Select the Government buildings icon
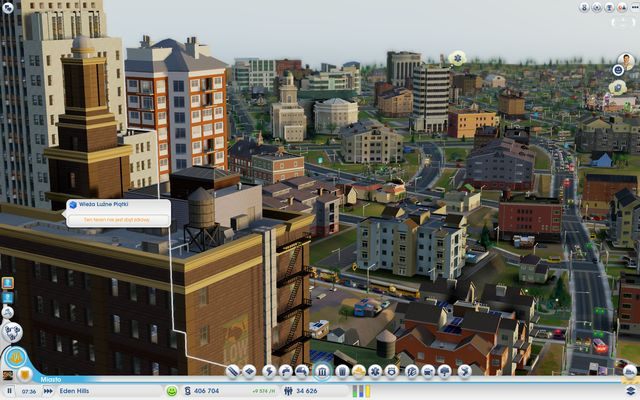Image resolution: width=640 pixels, height=400 pixels. click(322, 372)
